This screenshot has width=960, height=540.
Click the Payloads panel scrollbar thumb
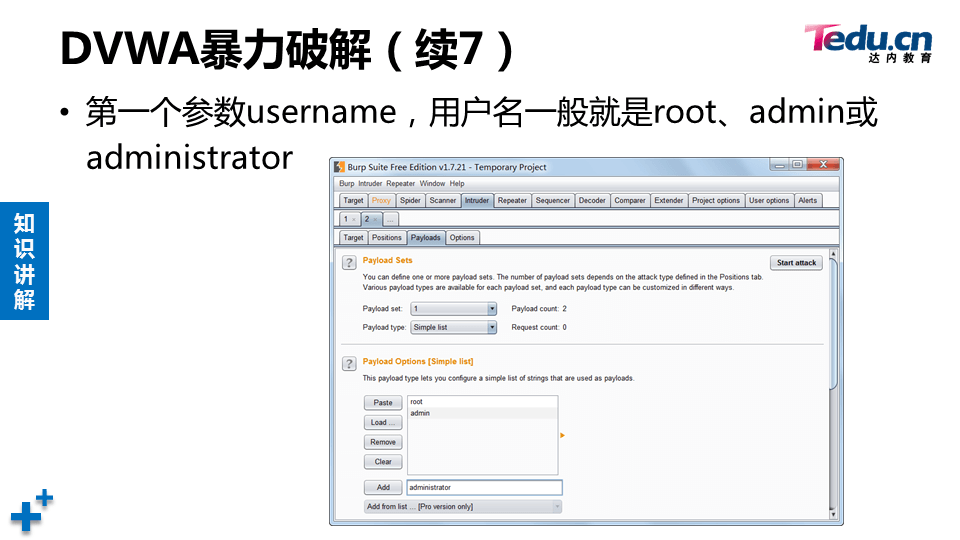point(833,324)
